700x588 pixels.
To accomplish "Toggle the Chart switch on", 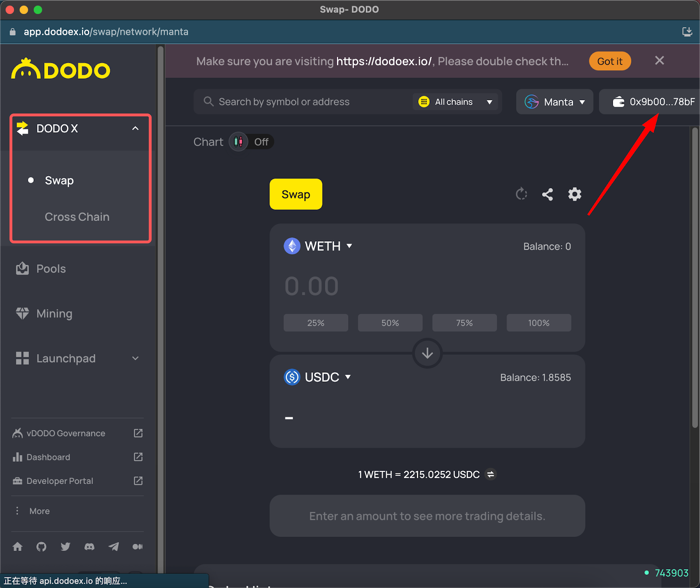I will pos(251,142).
